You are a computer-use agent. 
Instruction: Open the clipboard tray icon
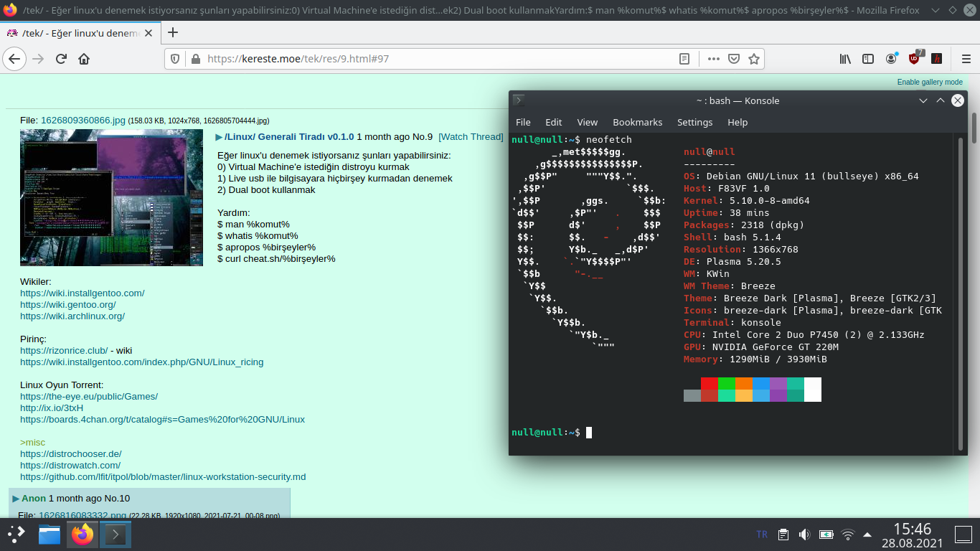[783, 534]
